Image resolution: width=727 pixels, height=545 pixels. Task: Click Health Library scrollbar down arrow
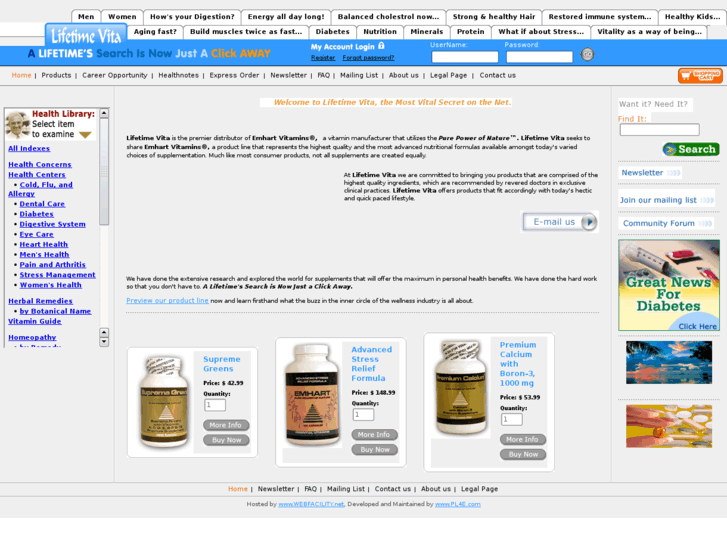click(104, 342)
